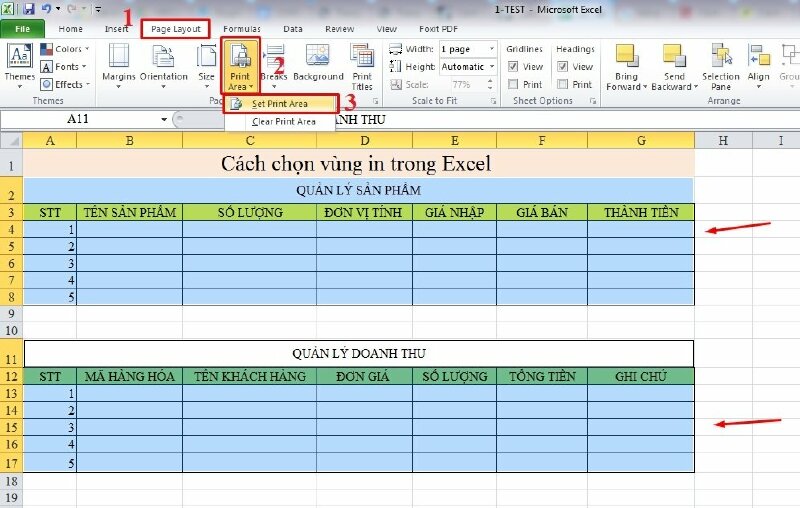Viewport: 800px width, 508px height.
Task: Switch to the Data tab
Action: click(x=293, y=29)
